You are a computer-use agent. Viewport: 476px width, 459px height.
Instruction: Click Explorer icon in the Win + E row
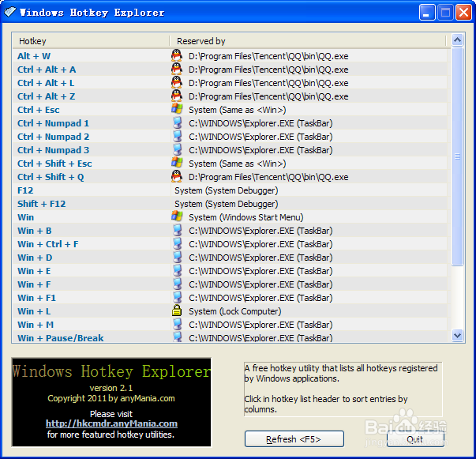pyautogui.click(x=177, y=270)
